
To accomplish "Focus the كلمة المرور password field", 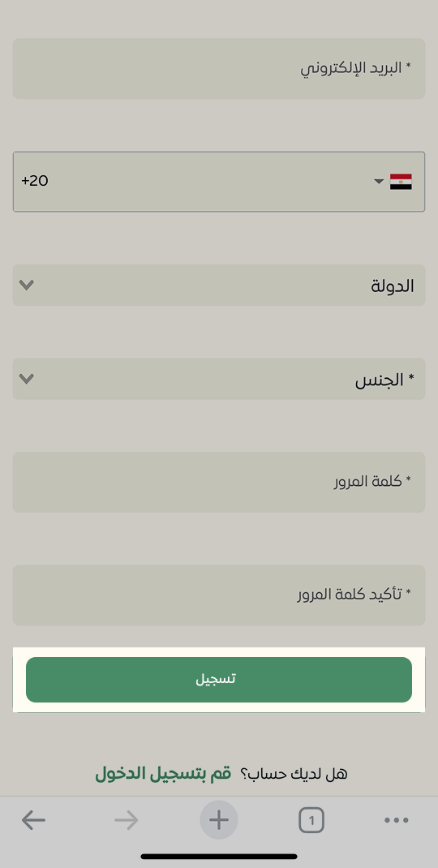I will 219,482.
